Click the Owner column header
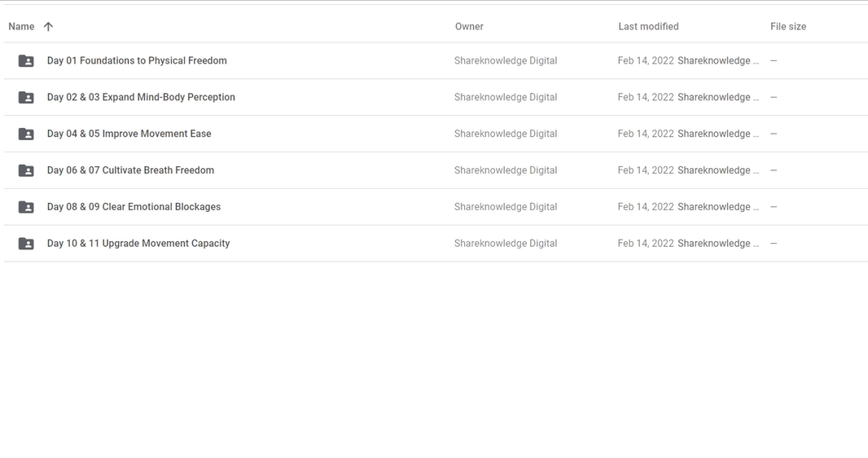 469,27
